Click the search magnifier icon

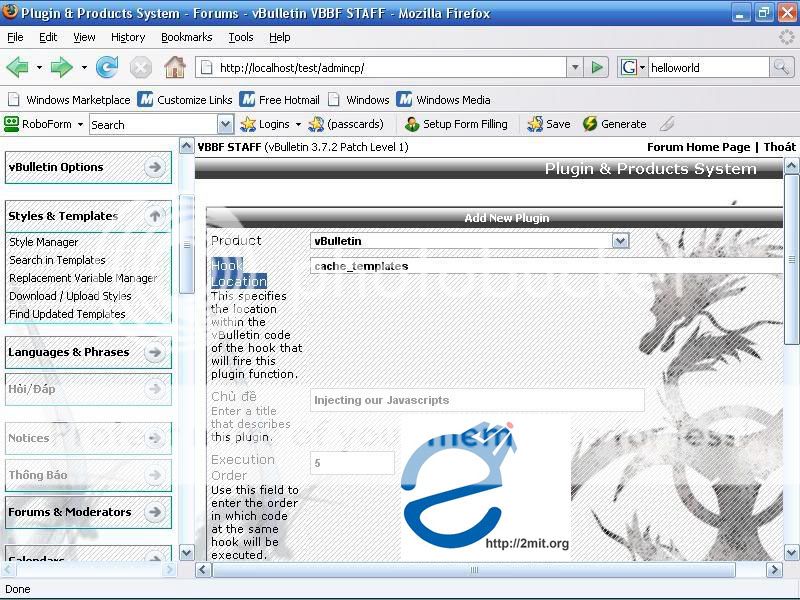click(781, 67)
